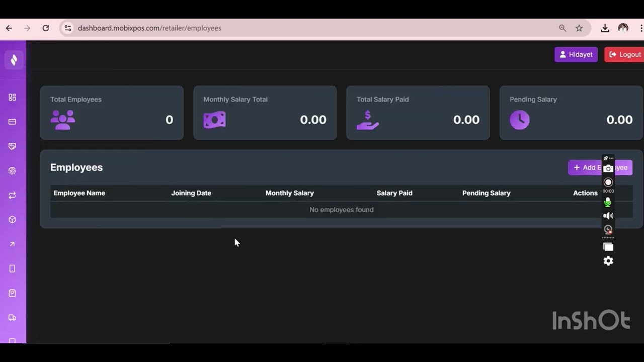Viewport: 644px width, 362px height.
Task: Open the shopping bag icon in sidebar
Action: [13, 293]
